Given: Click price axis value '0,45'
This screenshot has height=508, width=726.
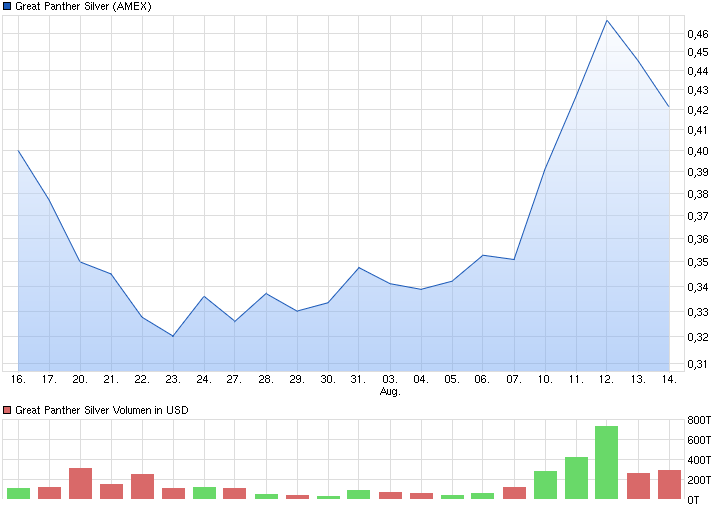Looking at the screenshot, I should (x=698, y=52).
